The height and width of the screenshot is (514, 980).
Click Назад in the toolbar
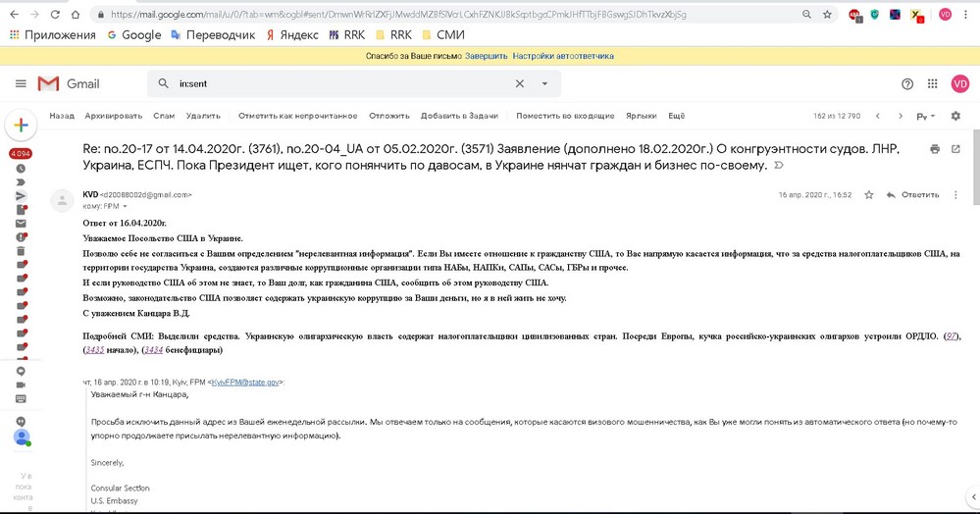[62, 116]
